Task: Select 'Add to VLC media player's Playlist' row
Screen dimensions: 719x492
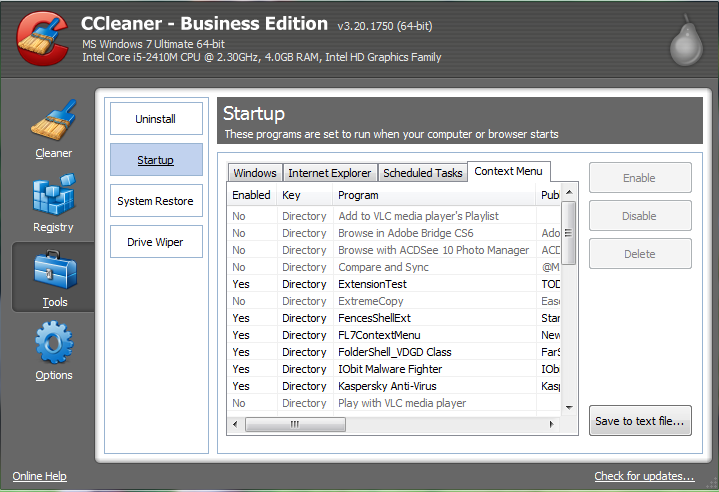Action: coord(394,216)
